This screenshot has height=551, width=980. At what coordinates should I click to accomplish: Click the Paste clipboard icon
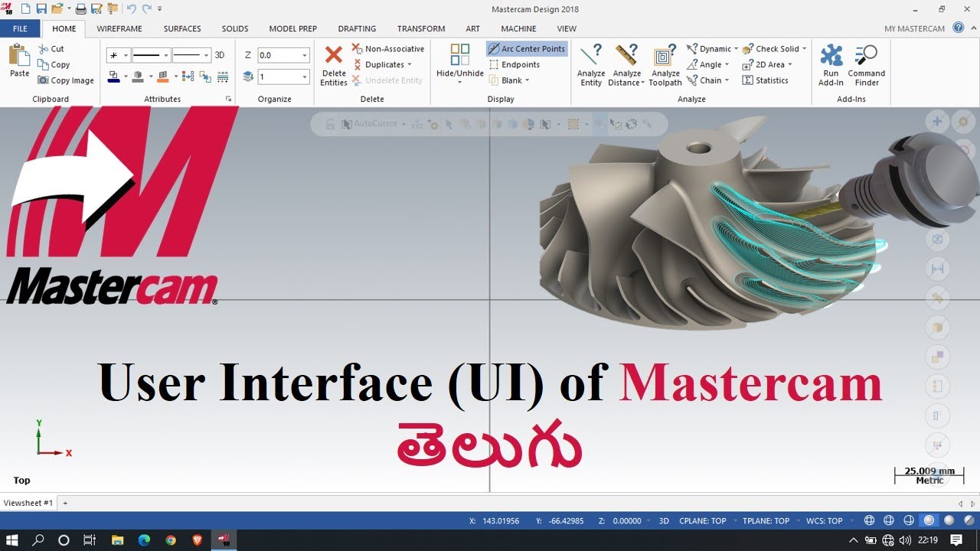coord(19,55)
